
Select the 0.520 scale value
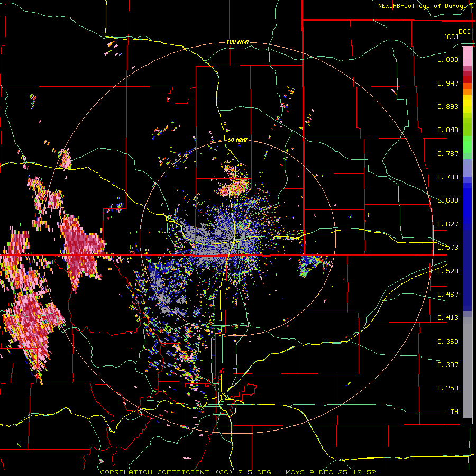pyautogui.click(x=448, y=271)
